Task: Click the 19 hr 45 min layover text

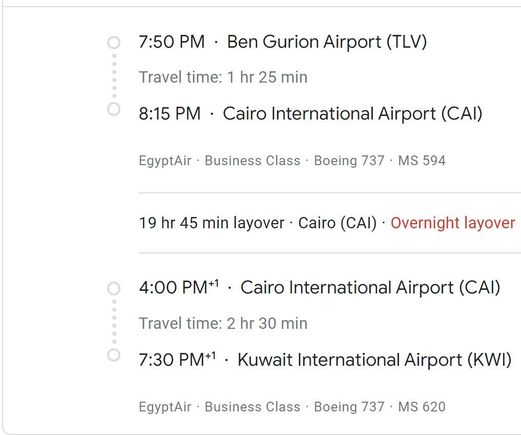Action: pyautogui.click(x=212, y=223)
